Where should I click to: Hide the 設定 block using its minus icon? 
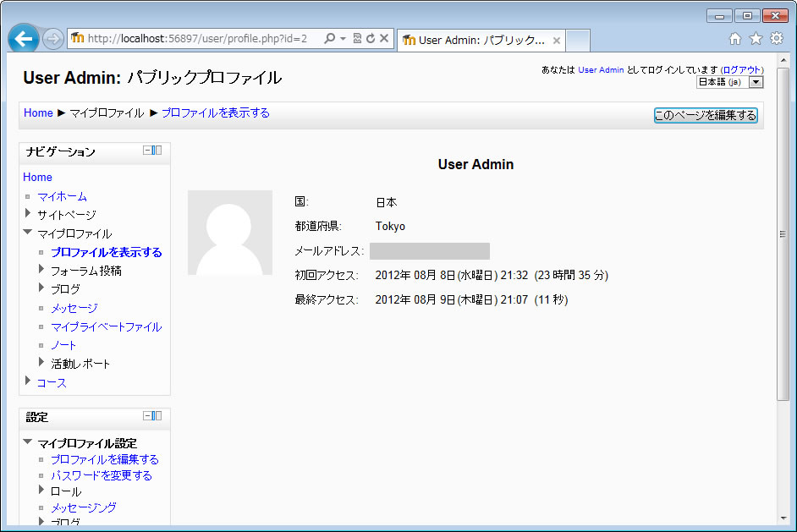[x=147, y=416]
